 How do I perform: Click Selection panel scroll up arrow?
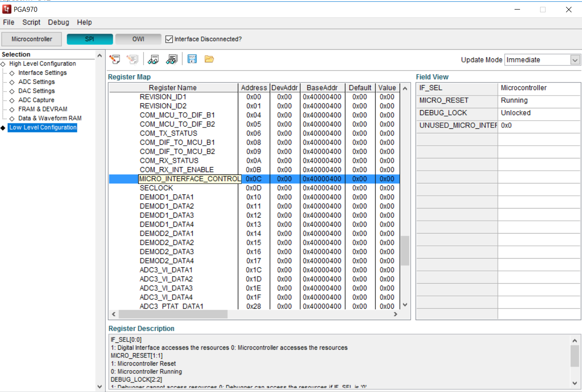pyautogui.click(x=100, y=55)
